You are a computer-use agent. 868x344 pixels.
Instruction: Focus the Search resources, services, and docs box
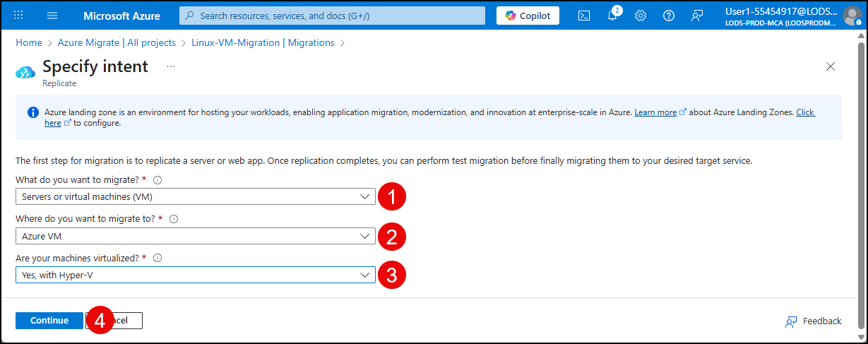[x=332, y=16]
